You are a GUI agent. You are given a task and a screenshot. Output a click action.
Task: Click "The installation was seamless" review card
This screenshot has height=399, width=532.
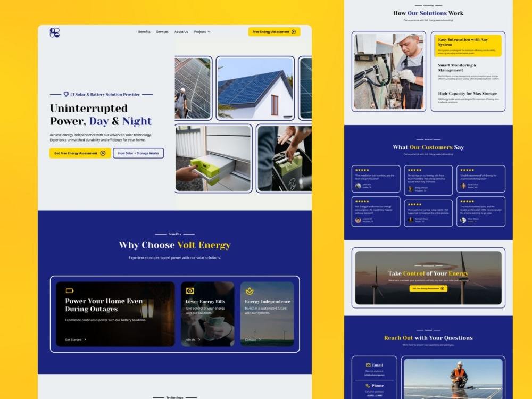(x=376, y=179)
